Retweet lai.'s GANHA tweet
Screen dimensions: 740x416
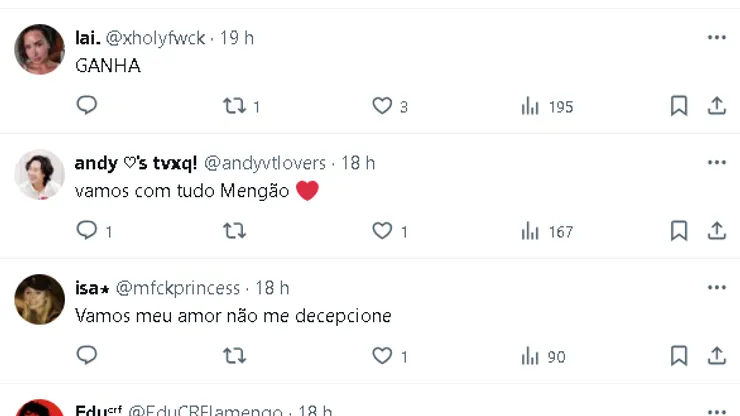point(234,106)
